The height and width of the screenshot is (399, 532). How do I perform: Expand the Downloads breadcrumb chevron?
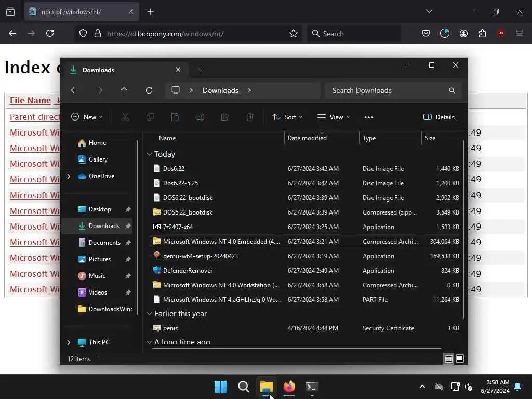click(249, 90)
